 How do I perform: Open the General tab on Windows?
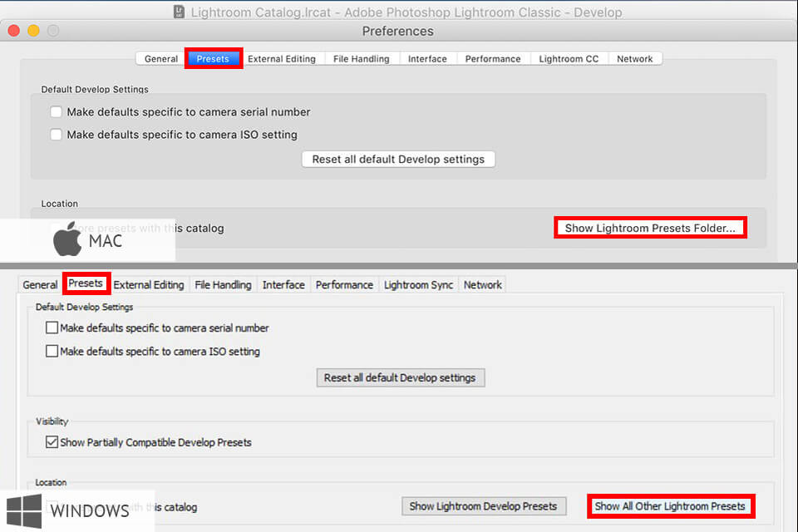(40, 284)
